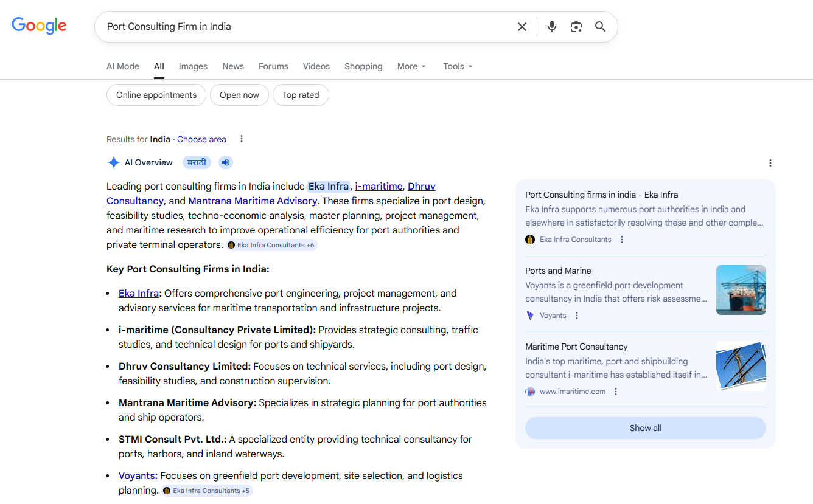Open options for Eka Infra Consultants source
This screenshot has height=504, width=813.
(x=622, y=240)
